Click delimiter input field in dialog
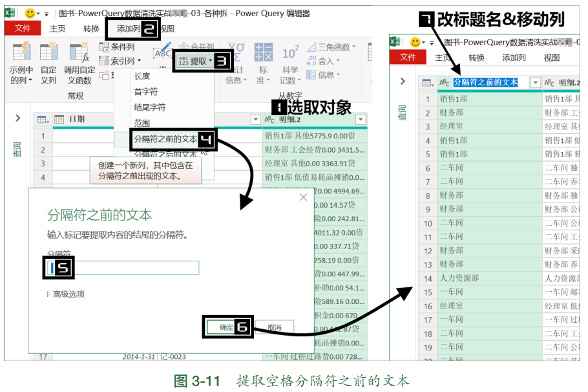588x392 pixels. [x=123, y=268]
